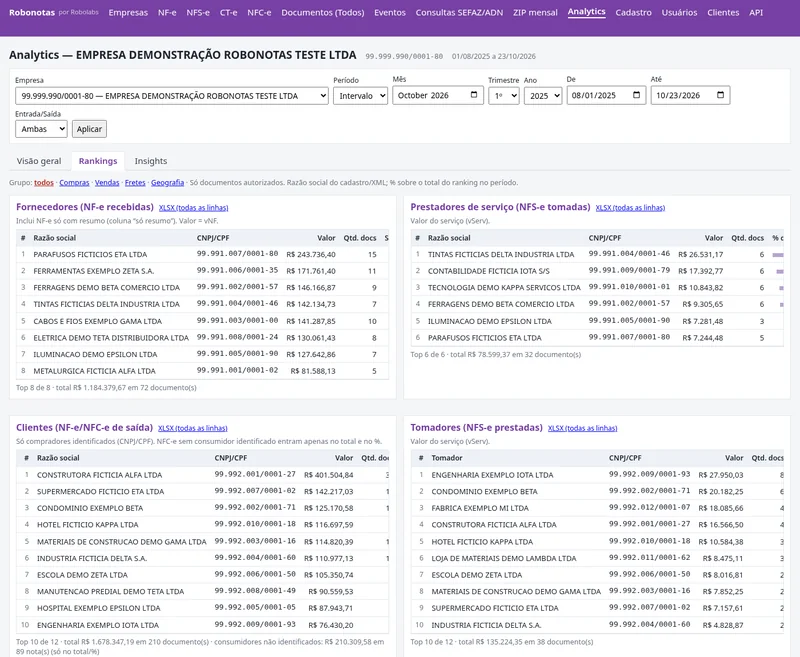Click the De date 08/01/2025 field
This screenshot has width=800, height=657.
pos(606,95)
